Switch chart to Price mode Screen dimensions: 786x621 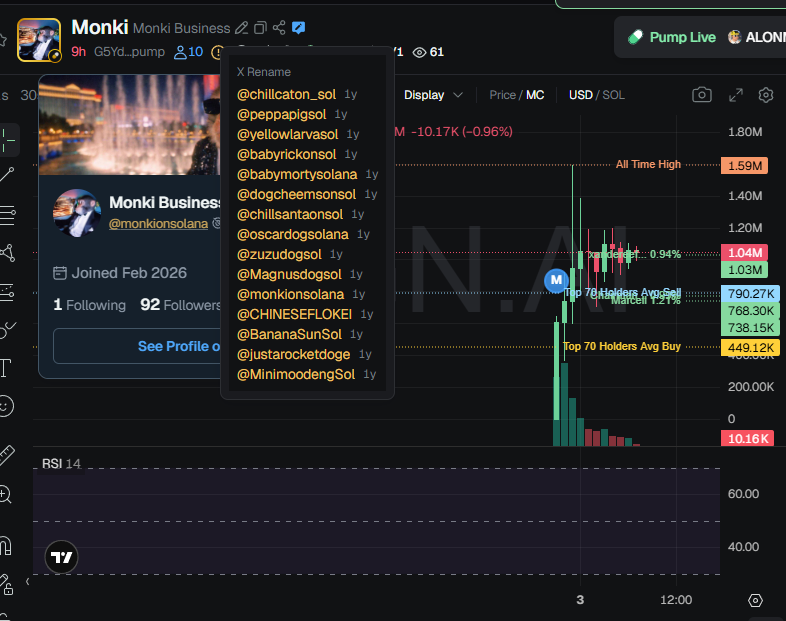(502, 95)
